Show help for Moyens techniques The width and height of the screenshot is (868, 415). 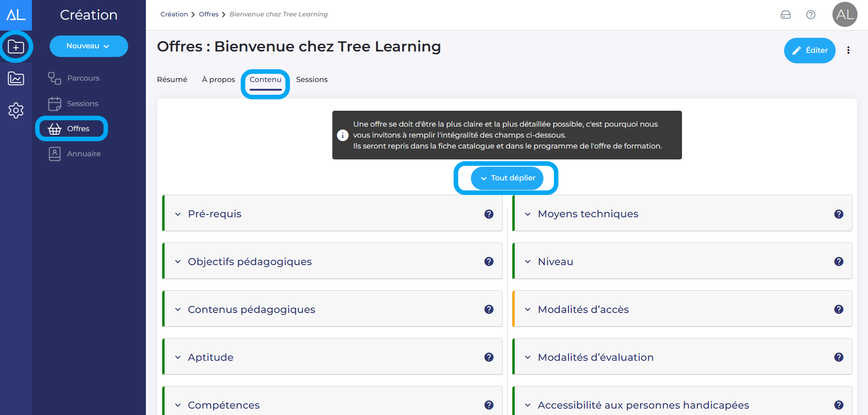pyautogui.click(x=838, y=214)
